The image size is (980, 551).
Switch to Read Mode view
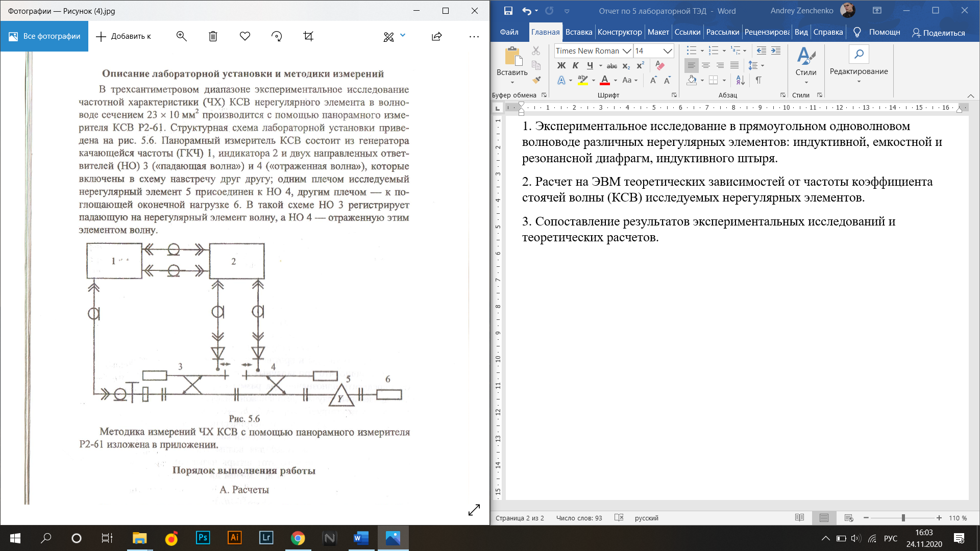click(x=799, y=518)
